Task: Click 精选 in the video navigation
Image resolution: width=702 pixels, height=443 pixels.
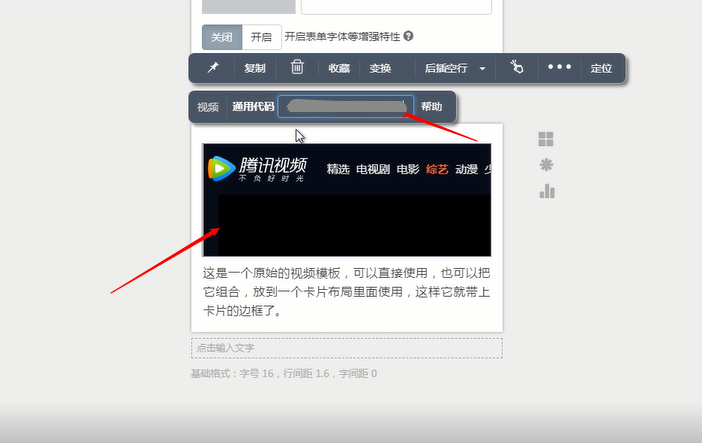Action: pyautogui.click(x=338, y=169)
